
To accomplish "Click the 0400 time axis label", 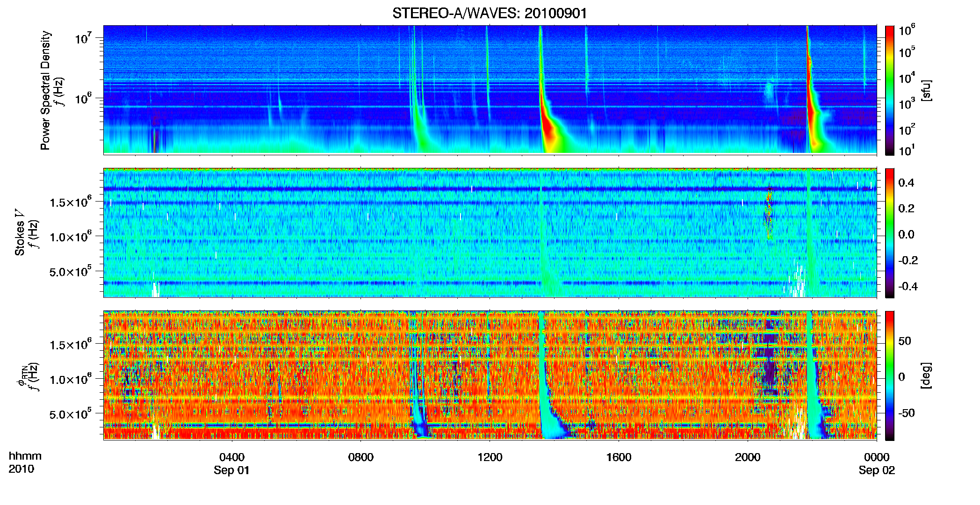I will click(232, 457).
